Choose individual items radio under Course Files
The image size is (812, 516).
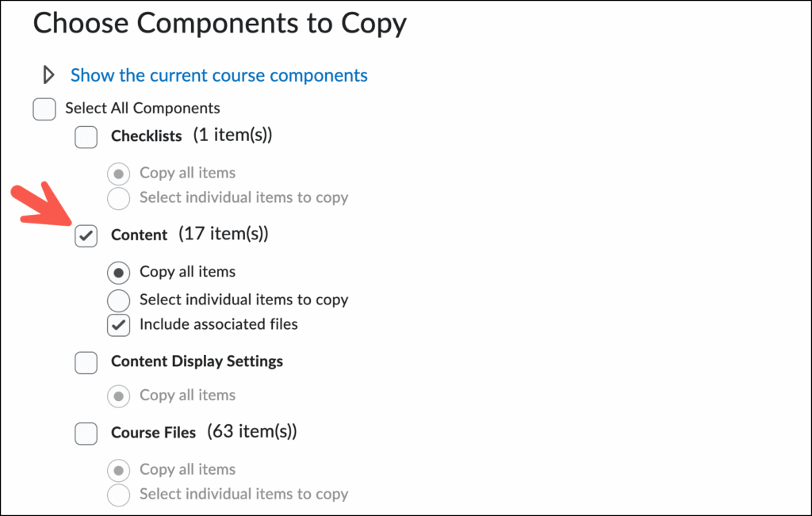pos(118,495)
